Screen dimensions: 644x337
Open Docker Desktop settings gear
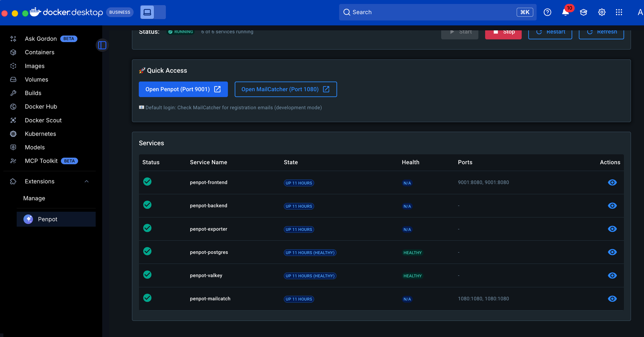click(x=601, y=12)
